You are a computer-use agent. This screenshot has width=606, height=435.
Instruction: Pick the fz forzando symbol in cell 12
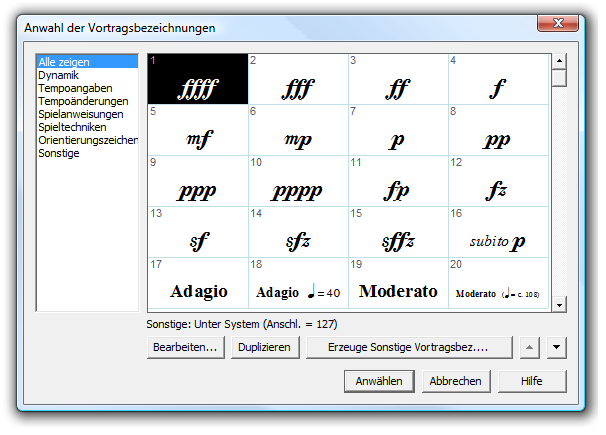pos(497,181)
